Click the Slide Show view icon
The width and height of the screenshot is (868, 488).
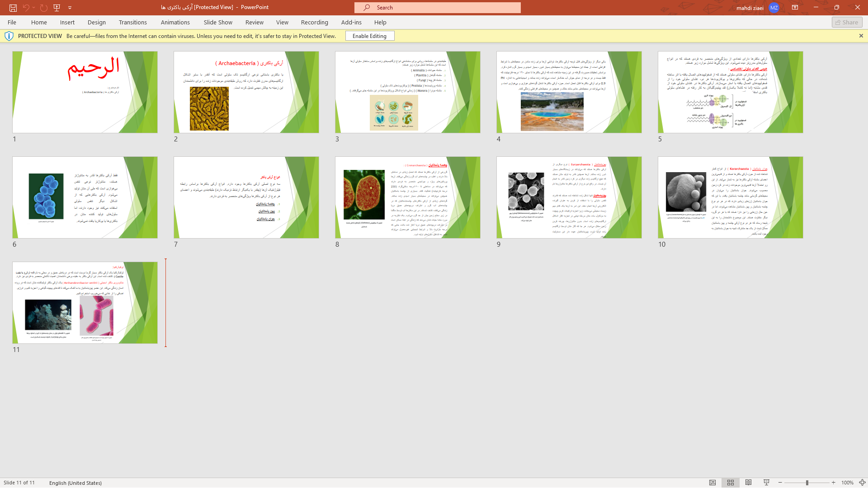point(766,483)
